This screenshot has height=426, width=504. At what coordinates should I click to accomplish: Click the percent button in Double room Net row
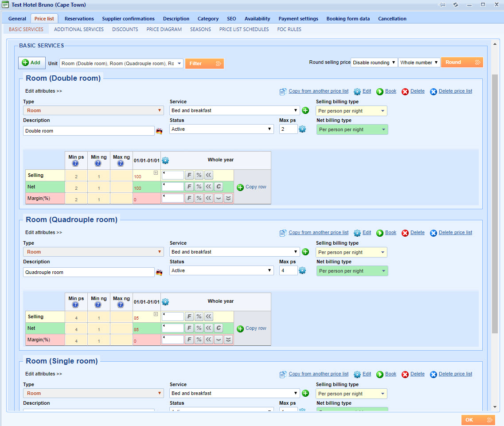(x=199, y=187)
